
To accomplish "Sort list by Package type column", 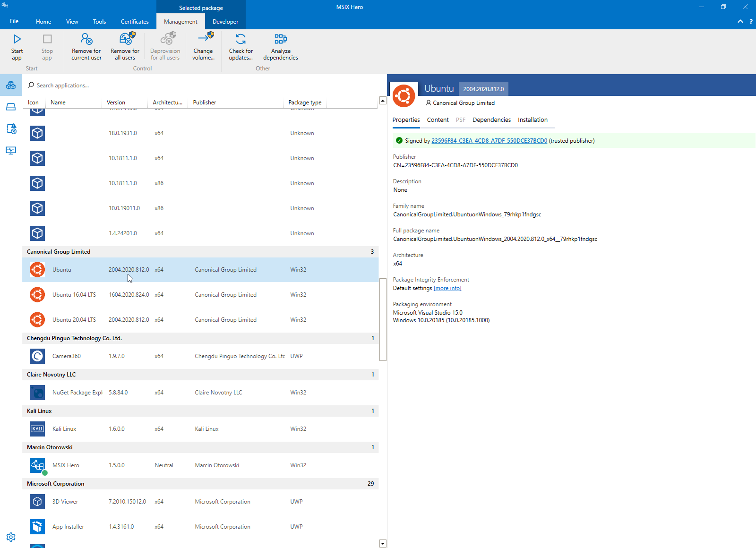I will (305, 103).
